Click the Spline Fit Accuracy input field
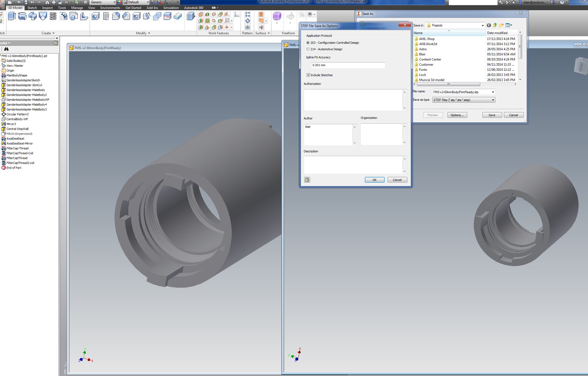Image resolution: width=588 pixels, height=376 pixels. (x=348, y=65)
